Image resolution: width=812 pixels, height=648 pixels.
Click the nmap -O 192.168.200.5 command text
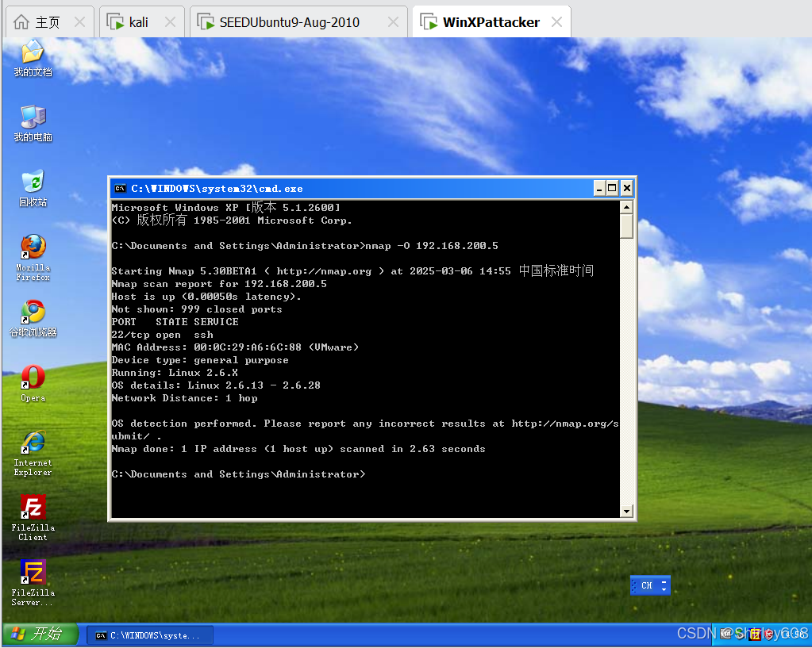(x=432, y=245)
